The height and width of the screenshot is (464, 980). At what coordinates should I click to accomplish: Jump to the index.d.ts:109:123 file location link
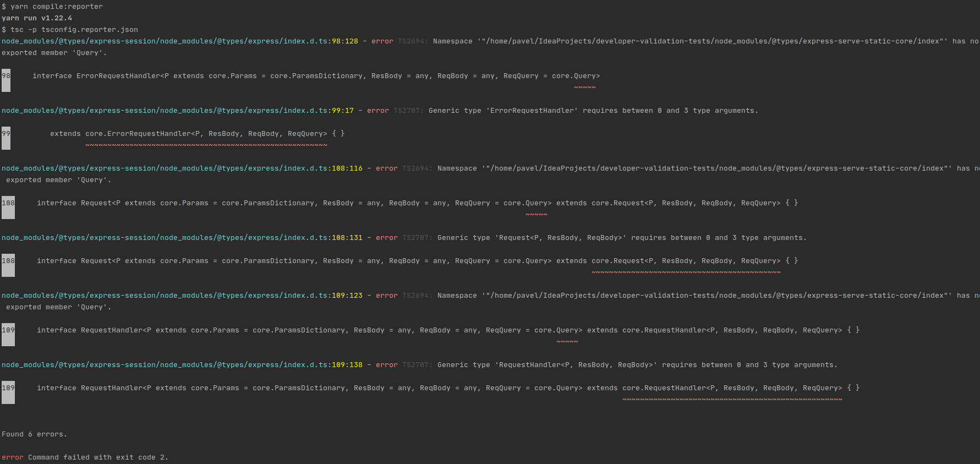[182, 296]
